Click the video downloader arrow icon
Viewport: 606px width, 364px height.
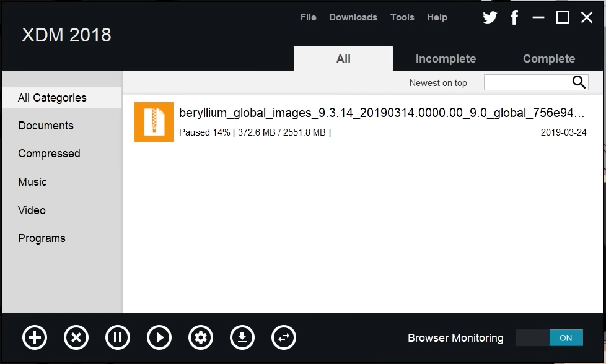tap(242, 337)
